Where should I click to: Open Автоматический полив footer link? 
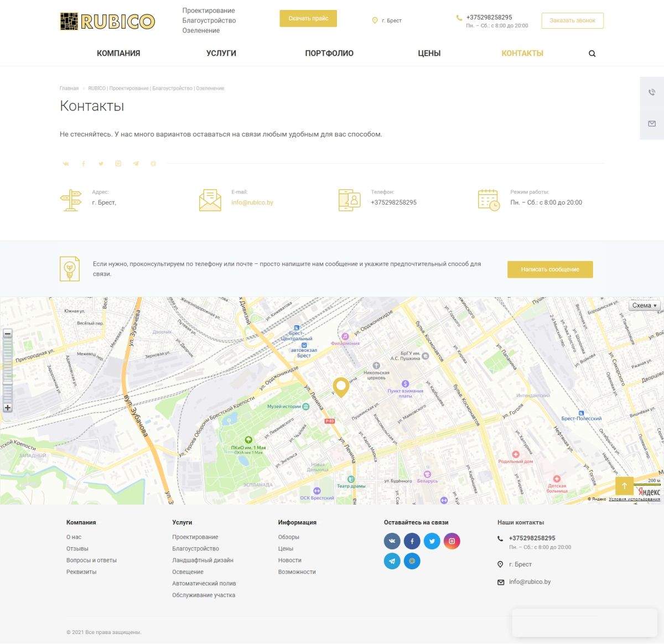pos(204,584)
